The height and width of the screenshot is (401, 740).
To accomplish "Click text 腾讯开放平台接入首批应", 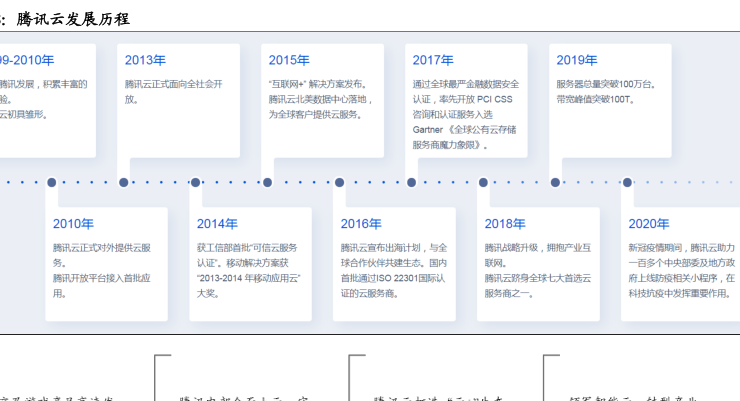I will click(x=102, y=278).
